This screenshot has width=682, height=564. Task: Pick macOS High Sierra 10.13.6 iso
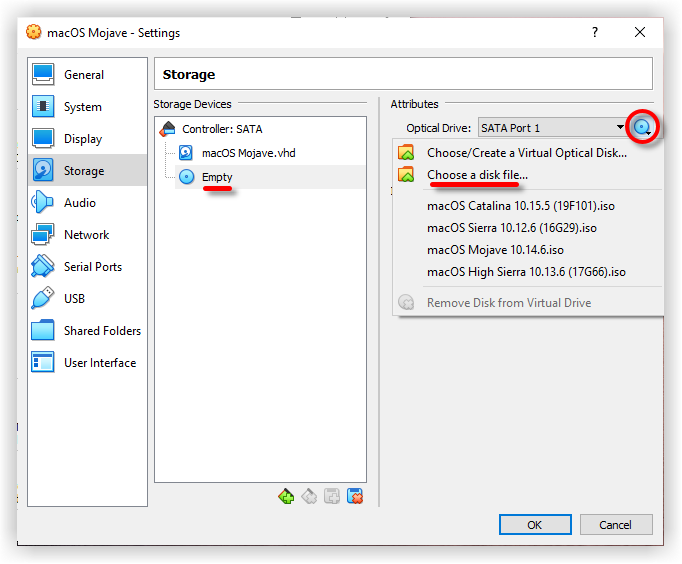[526, 272]
